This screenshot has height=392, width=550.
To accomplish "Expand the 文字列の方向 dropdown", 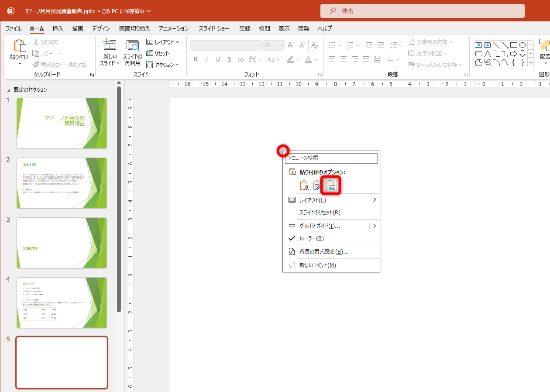I will [x=431, y=42].
